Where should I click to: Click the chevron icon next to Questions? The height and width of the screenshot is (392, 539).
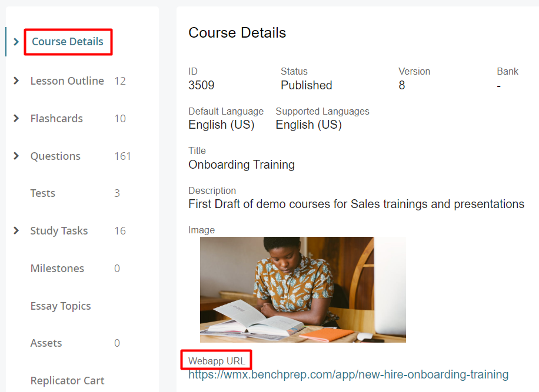coord(16,156)
